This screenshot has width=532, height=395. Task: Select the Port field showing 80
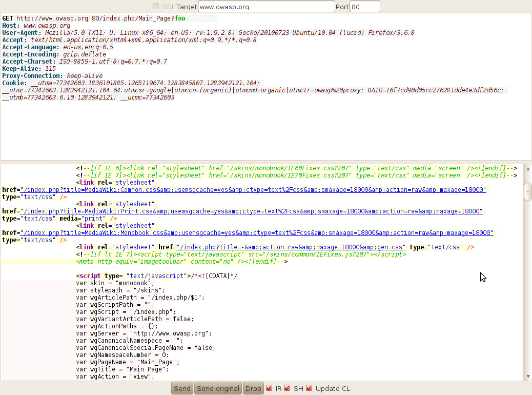tap(365, 6)
